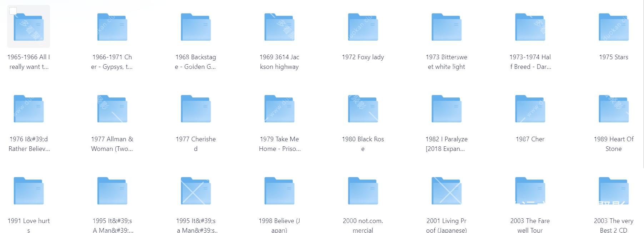This screenshot has width=644, height=233.
Task: Open the 1972 Foxy lady folder icon
Action: click(x=363, y=27)
